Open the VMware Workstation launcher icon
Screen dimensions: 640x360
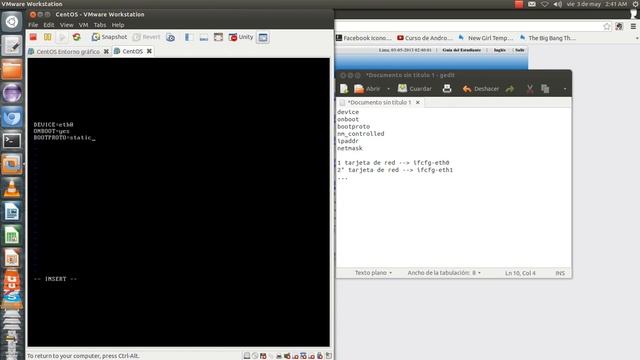(x=12, y=164)
